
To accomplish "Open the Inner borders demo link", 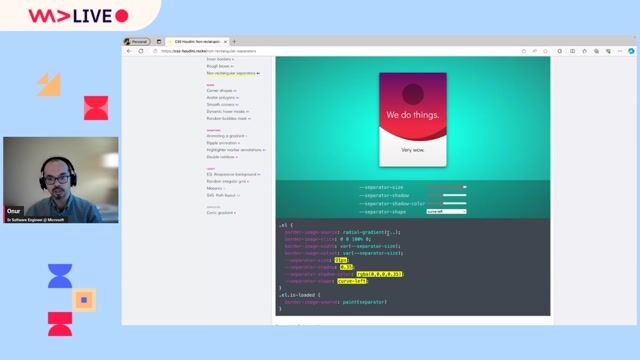I will (220, 59).
